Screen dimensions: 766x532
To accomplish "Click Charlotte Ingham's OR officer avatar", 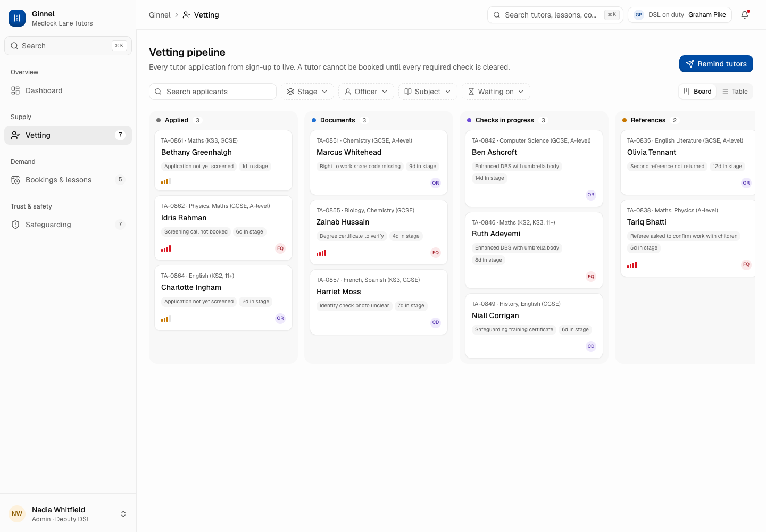I will tap(280, 318).
